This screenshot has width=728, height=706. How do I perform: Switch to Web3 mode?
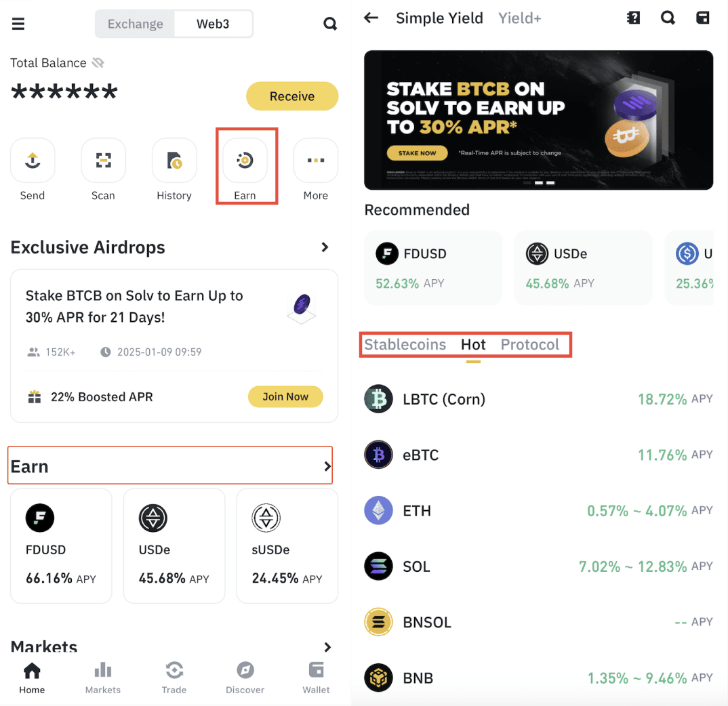tap(213, 24)
